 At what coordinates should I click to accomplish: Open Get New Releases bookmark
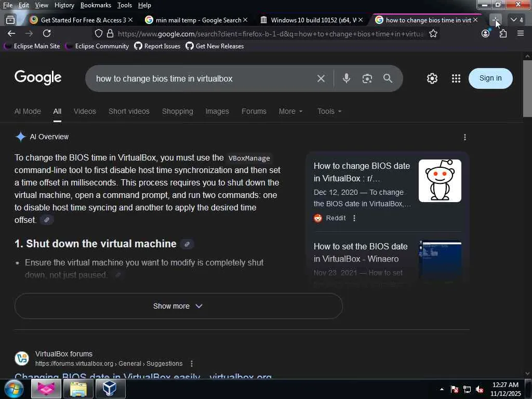[x=215, y=46]
